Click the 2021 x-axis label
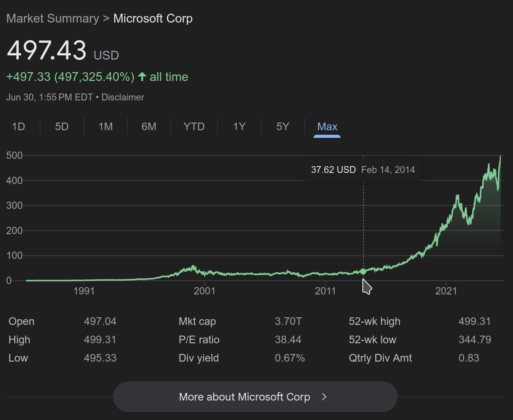Viewport: 513px width, 420px height. 446,291
